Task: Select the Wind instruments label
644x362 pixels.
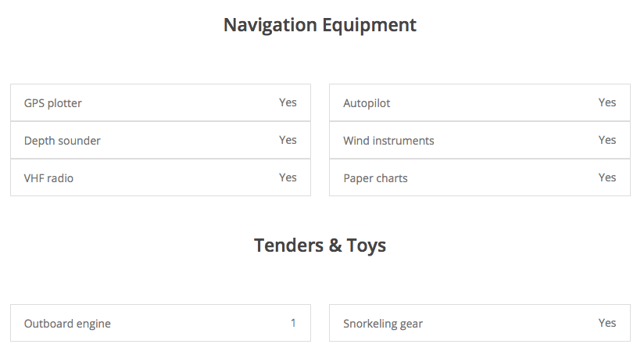Action: [388, 141]
